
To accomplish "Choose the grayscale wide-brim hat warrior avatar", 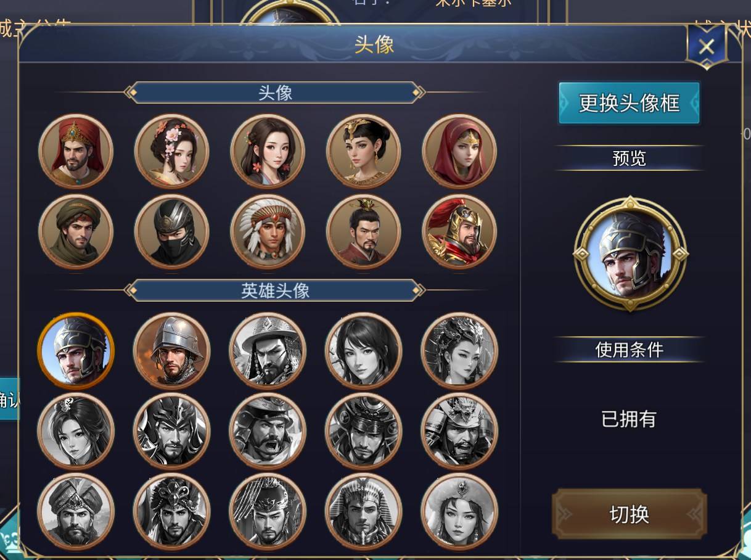I will coord(268,350).
